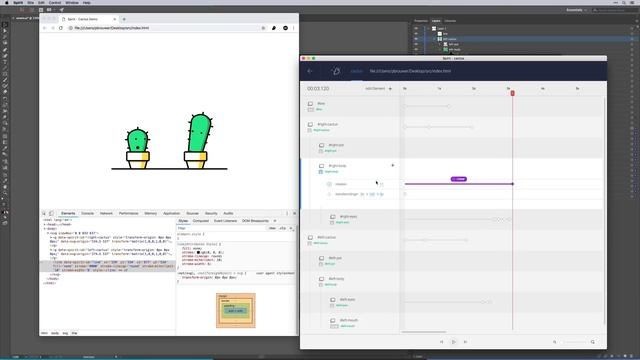Click the box model diagram in DevTools
Viewport: 640px width, 360px height.
tap(236, 310)
